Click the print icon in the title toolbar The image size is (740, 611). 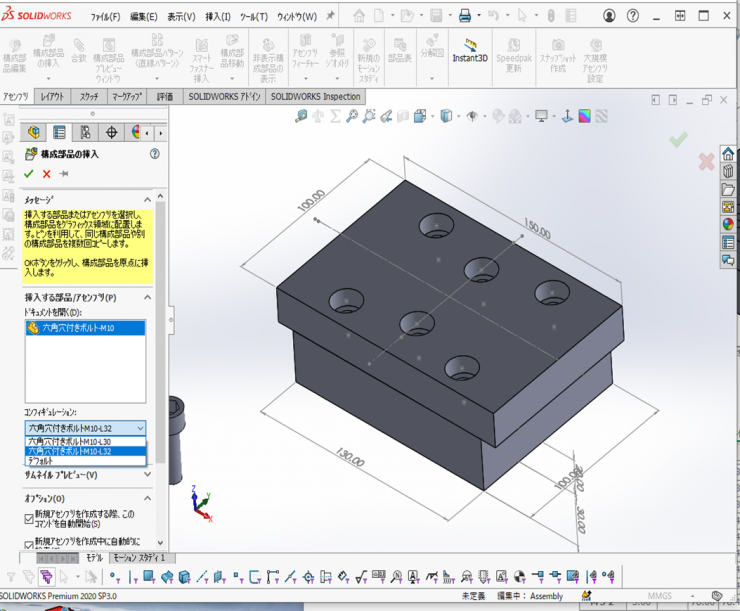pos(464,16)
